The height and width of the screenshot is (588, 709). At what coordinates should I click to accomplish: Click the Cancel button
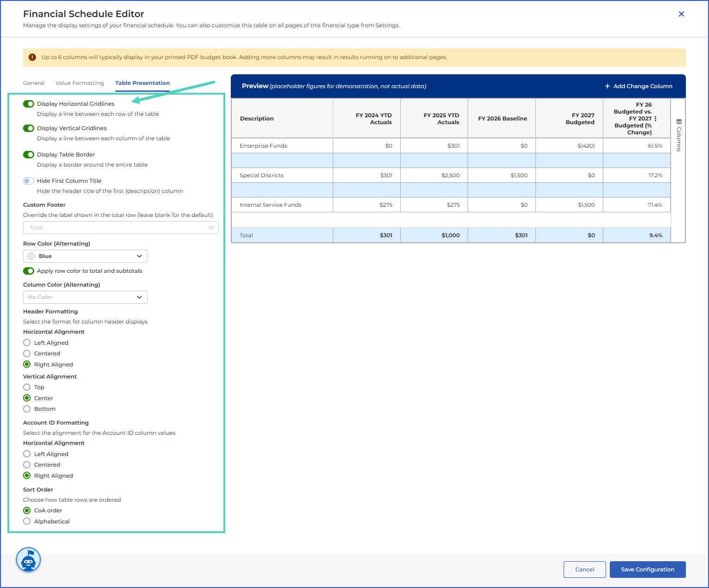tap(585, 570)
